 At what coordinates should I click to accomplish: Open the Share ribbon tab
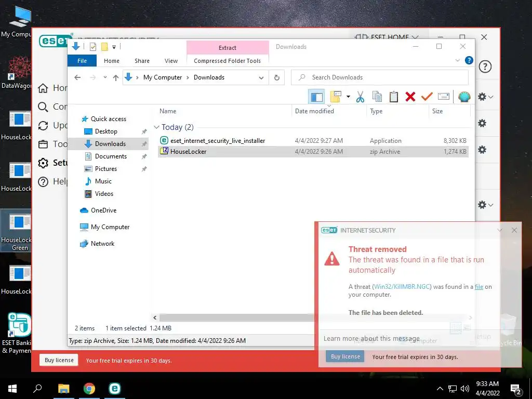(x=142, y=61)
